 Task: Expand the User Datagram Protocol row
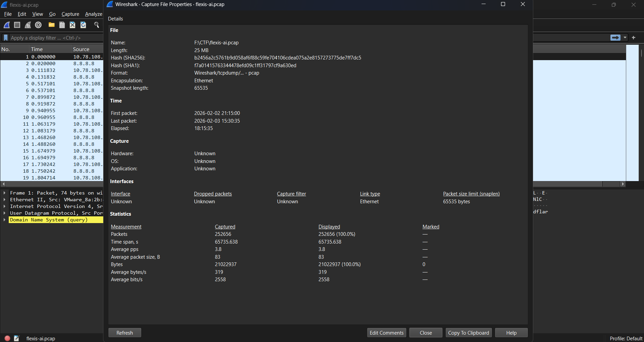click(4, 213)
